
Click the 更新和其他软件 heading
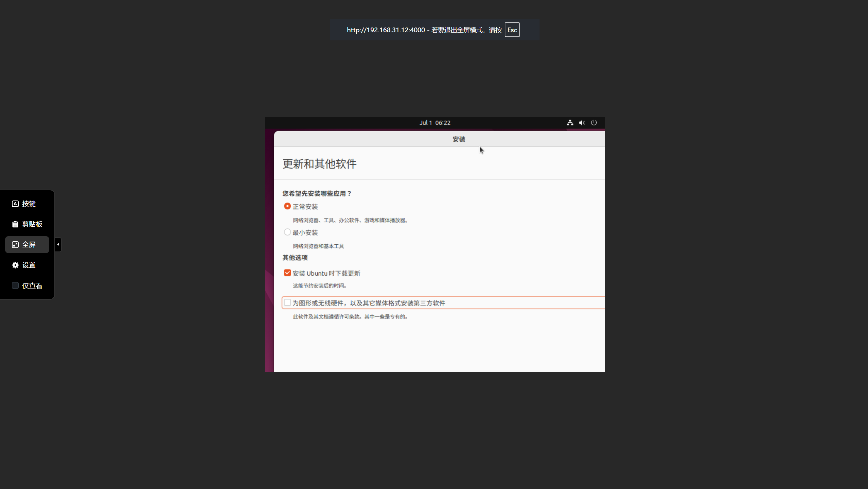point(319,164)
